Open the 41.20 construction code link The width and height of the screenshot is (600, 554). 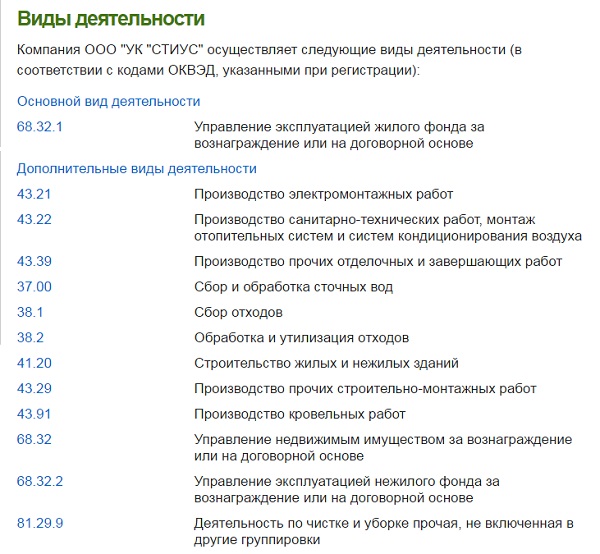click(x=34, y=363)
